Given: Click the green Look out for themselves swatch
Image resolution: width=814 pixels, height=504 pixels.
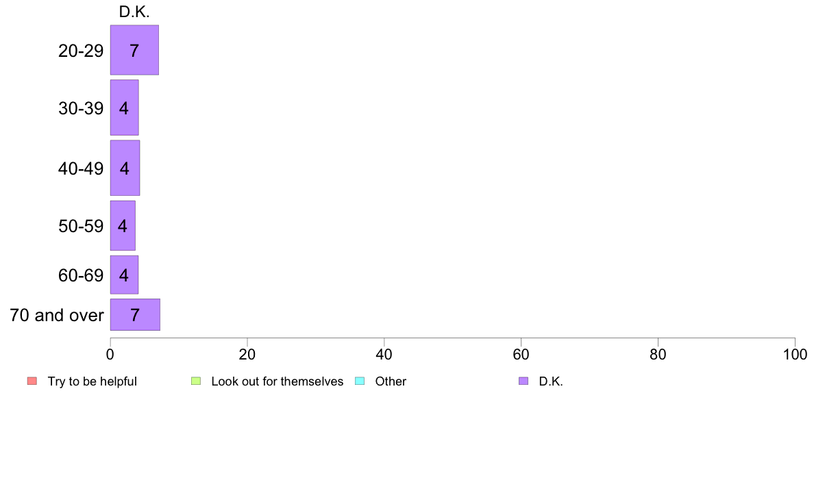Looking at the screenshot, I should [x=196, y=381].
